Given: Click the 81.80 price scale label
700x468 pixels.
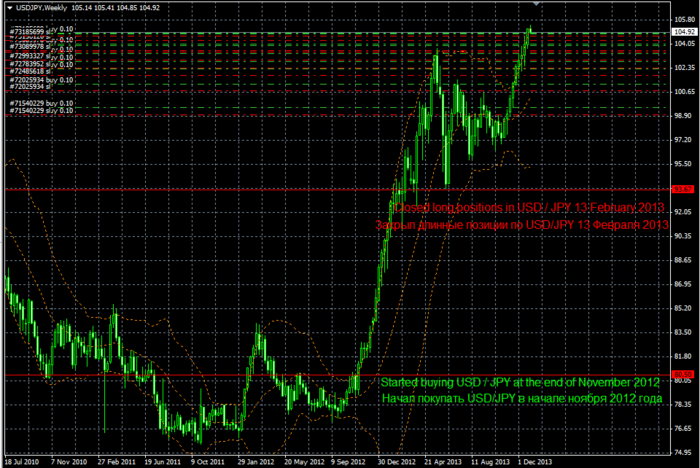Looking at the screenshot, I should pyautogui.click(x=684, y=356).
